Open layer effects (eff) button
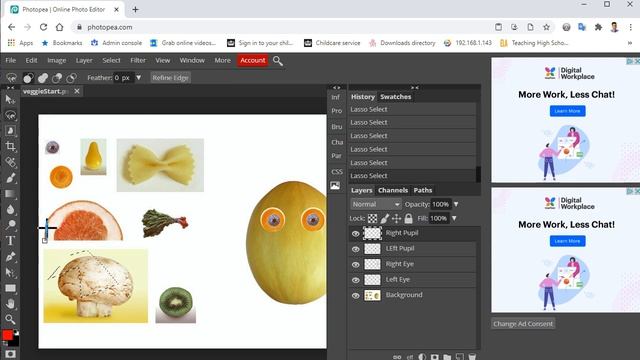The image size is (640, 360). [409, 357]
